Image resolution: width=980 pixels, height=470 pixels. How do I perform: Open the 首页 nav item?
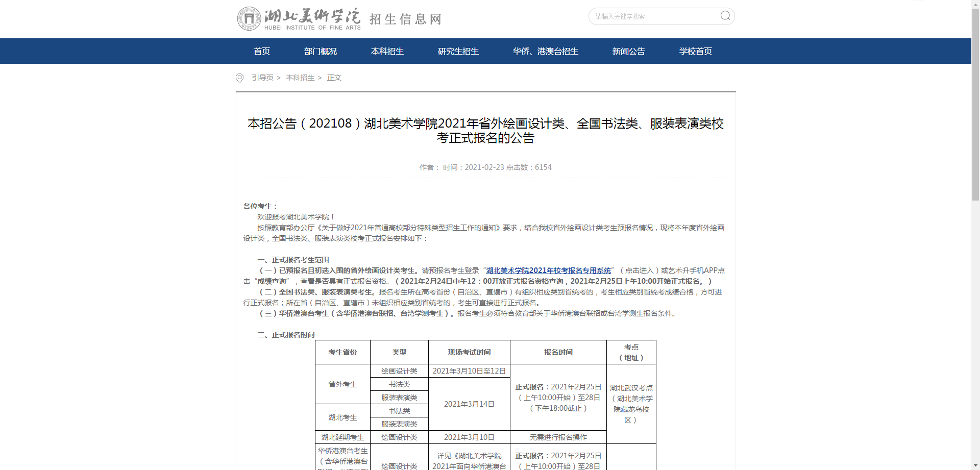[262, 51]
